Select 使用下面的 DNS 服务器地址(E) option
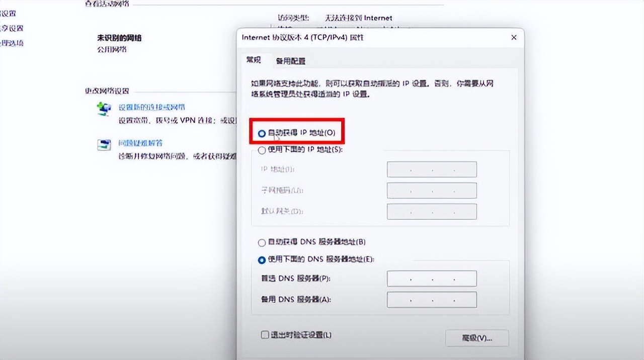 click(x=262, y=260)
